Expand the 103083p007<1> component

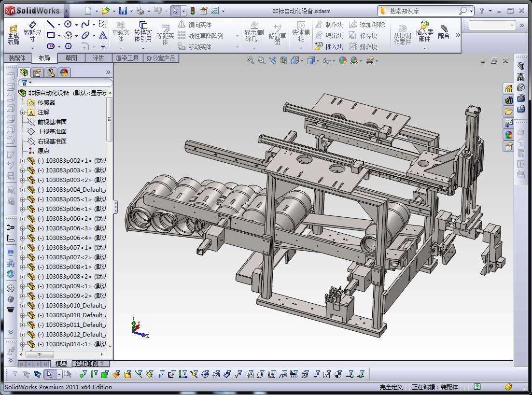22,248
